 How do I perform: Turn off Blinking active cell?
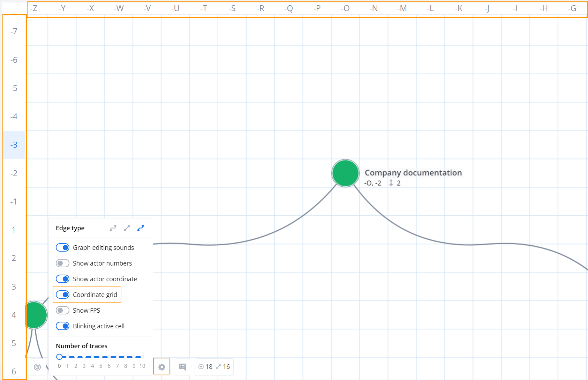(x=63, y=326)
